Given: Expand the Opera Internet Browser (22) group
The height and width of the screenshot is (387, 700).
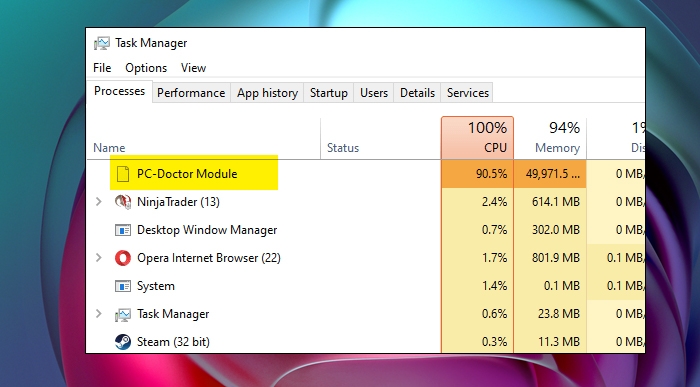Looking at the screenshot, I should click(99, 258).
